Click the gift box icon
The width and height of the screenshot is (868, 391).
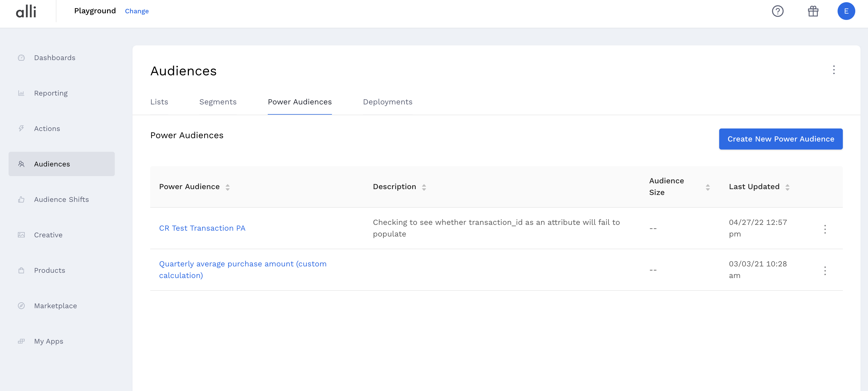[813, 11]
